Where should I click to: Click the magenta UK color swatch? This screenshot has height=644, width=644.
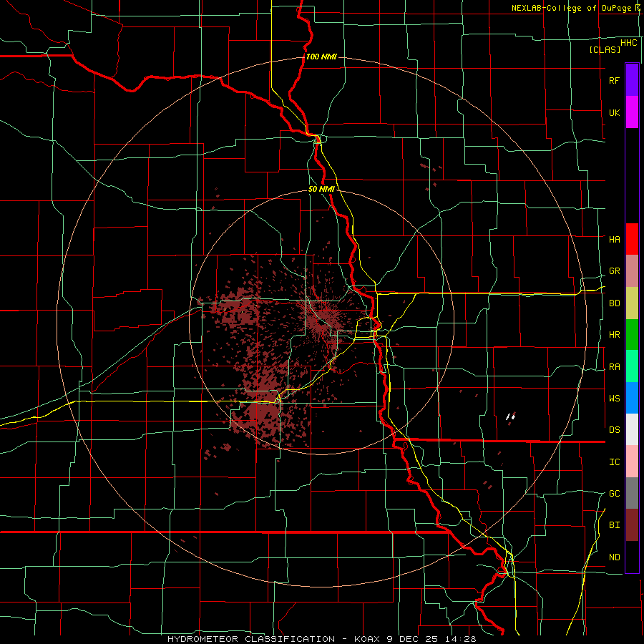click(x=632, y=112)
